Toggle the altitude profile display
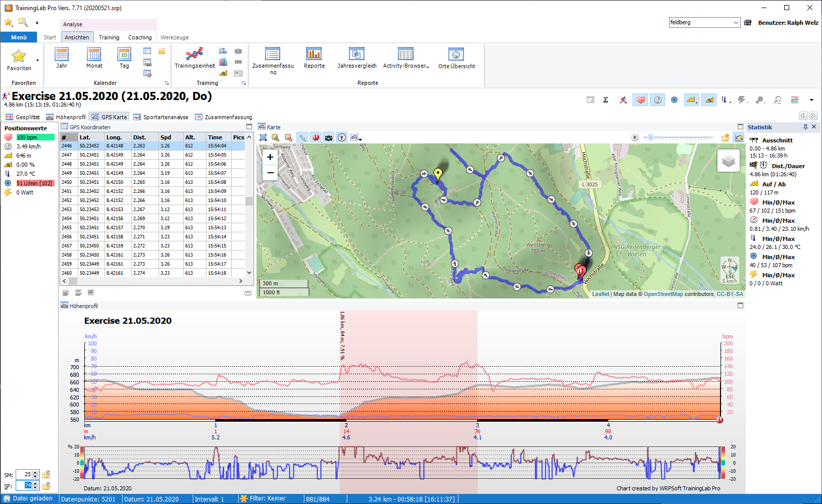This screenshot has height=504, width=822. (691, 100)
